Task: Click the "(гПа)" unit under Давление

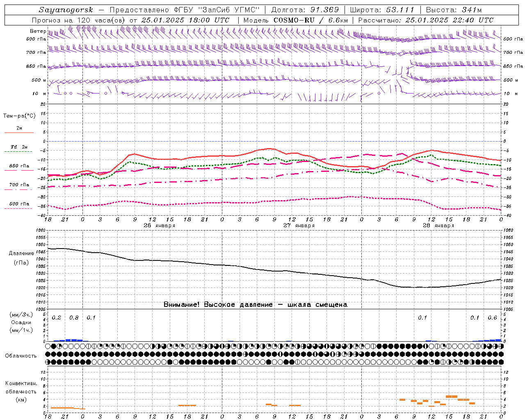Action: [x=21, y=262]
